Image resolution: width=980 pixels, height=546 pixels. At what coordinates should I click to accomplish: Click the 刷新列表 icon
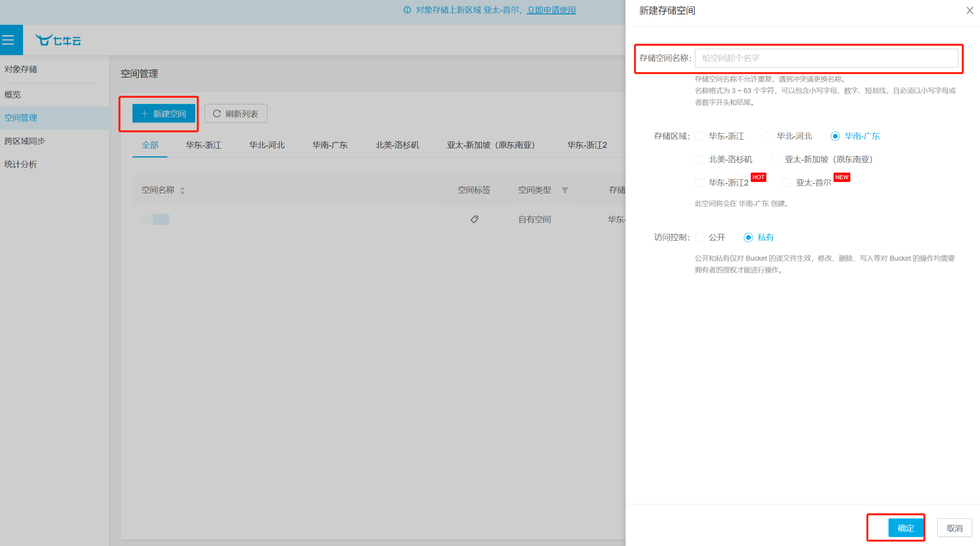(x=217, y=114)
